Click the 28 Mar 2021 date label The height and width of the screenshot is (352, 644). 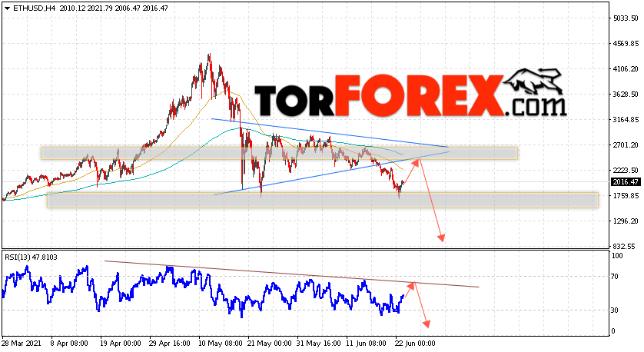(x=20, y=344)
